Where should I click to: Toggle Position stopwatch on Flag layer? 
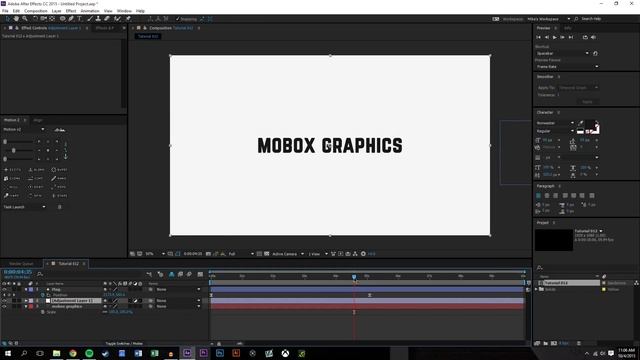coord(43,295)
